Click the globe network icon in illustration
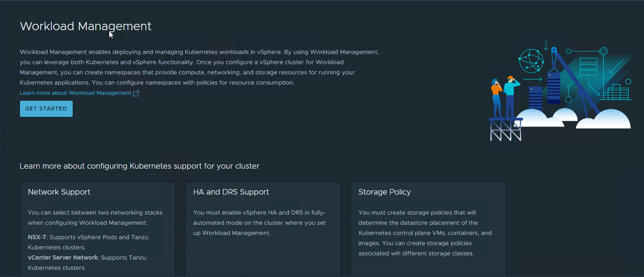 tap(531, 60)
